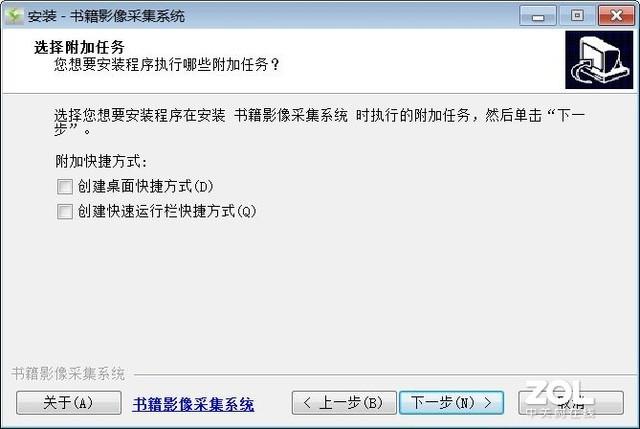Click the gray 书籍影像采集系统 footer label
This screenshot has width=640, height=429.
[68, 373]
